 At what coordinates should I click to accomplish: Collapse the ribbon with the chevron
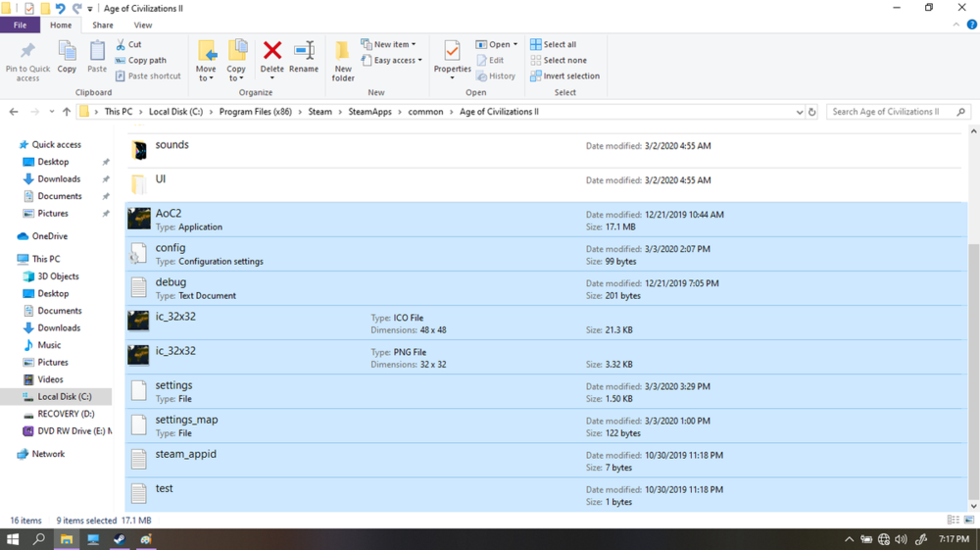[x=955, y=25]
